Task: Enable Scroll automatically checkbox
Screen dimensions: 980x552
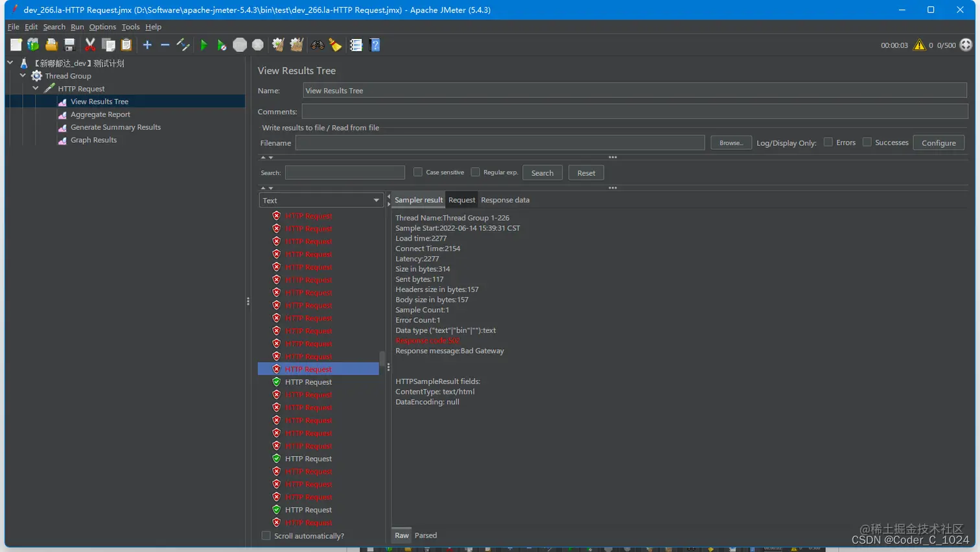Action: (266, 536)
